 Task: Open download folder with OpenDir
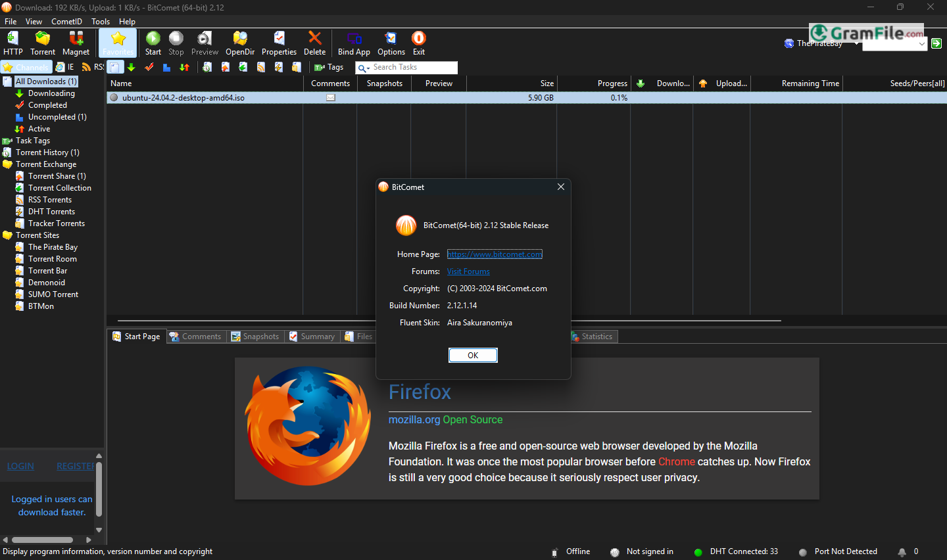[240, 43]
